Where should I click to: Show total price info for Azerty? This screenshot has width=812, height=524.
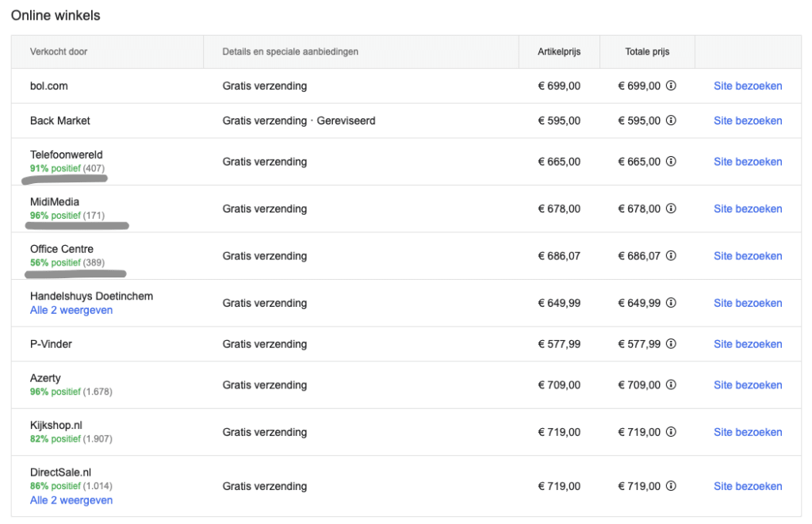click(671, 385)
